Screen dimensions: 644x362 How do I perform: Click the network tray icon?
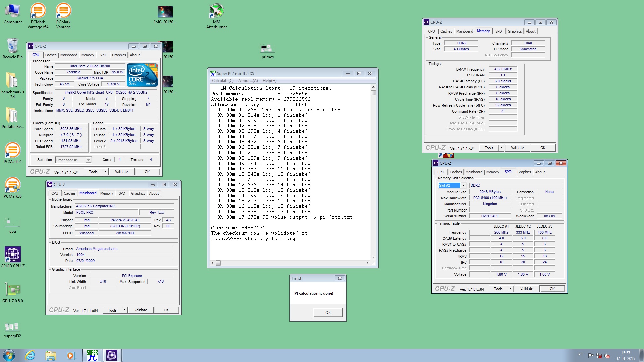[599, 356]
